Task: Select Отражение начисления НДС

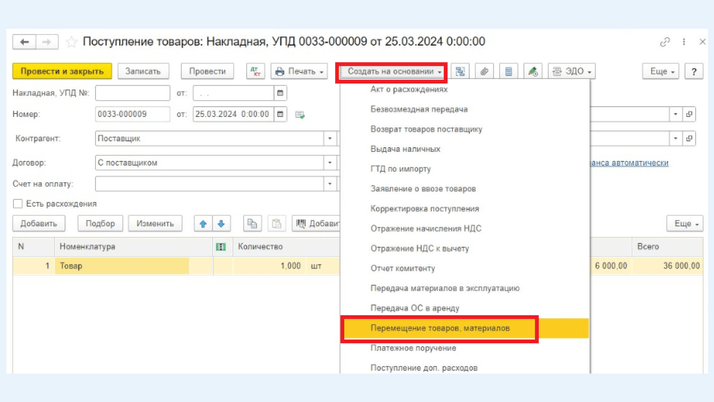Action: pos(465,229)
